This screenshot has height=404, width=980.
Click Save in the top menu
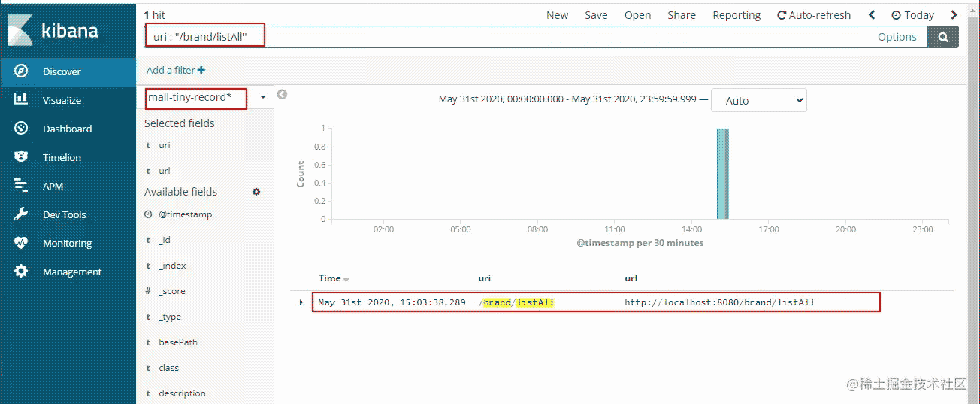point(596,15)
